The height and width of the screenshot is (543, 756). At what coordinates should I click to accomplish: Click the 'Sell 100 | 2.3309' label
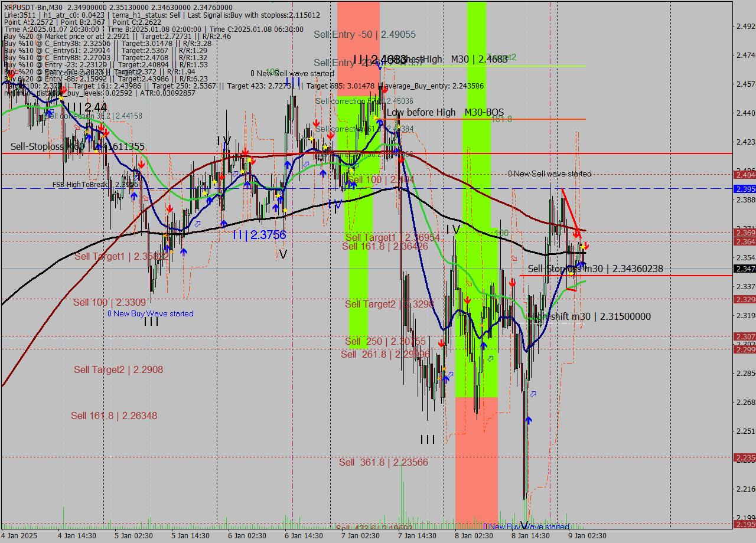[109, 302]
